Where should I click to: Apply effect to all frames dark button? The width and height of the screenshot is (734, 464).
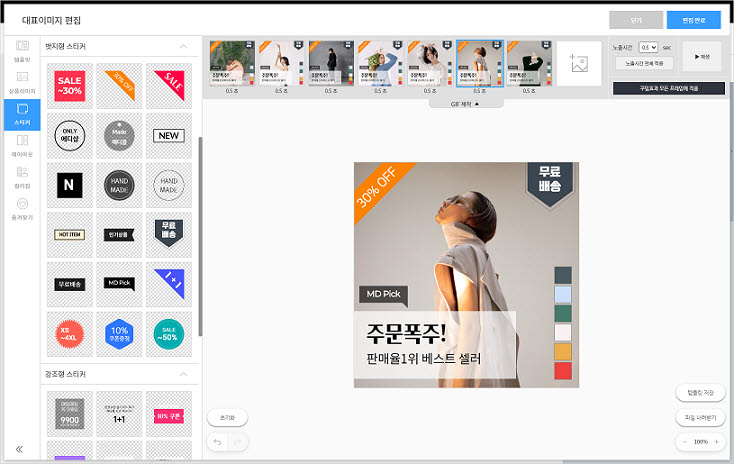coord(669,88)
